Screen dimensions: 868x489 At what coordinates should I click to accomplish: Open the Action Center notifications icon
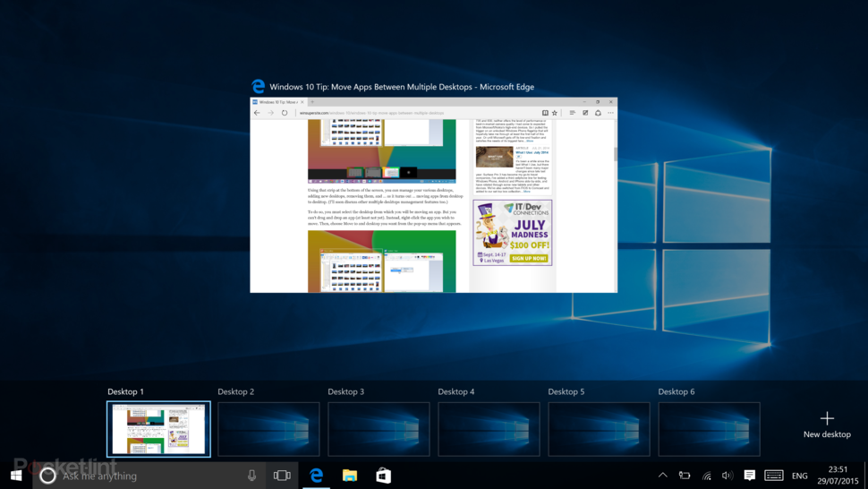click(x=750, y=476)
